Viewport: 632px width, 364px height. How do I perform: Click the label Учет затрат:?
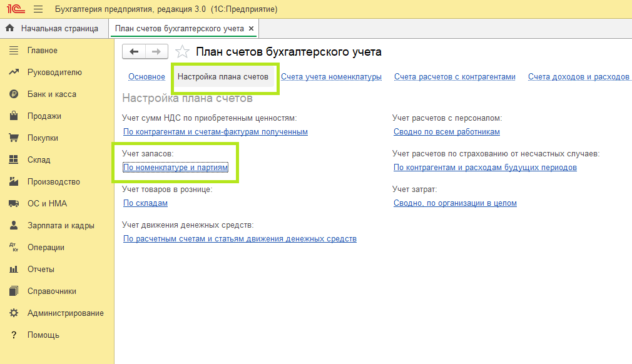(414, 190)
